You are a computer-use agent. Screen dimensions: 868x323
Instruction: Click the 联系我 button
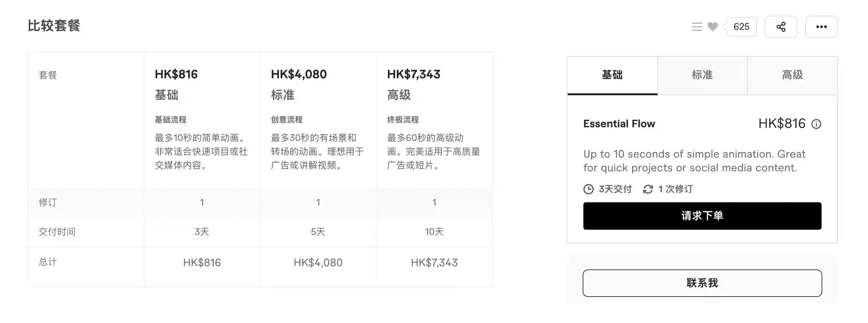(702, 283)
